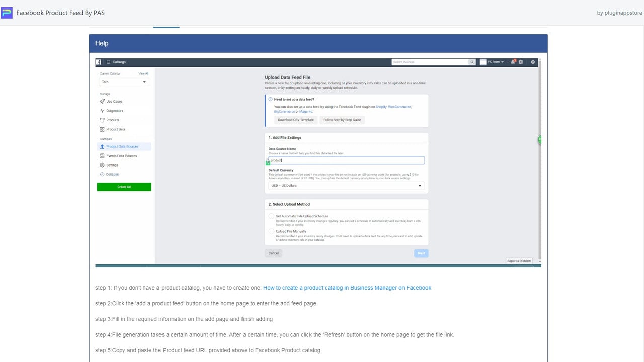Image resolution: width=644 pixels, height=362 pixels.
Task: Select Product Data Sources in the sidebar
Action: (124, 147)
